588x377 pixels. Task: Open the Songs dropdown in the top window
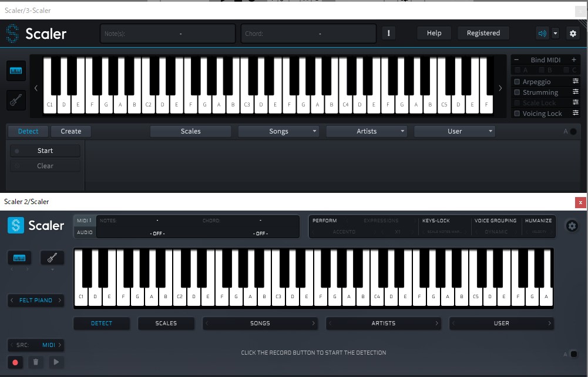point(278,131)
